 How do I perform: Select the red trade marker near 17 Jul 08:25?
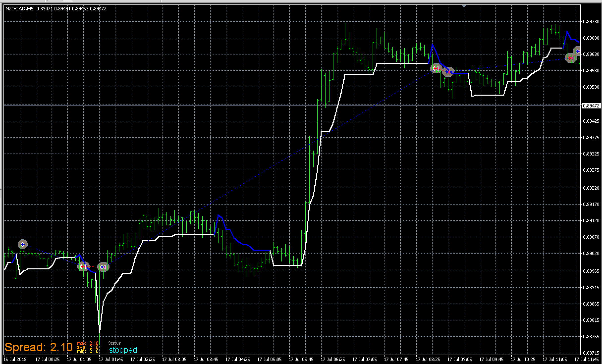point(436,68)
